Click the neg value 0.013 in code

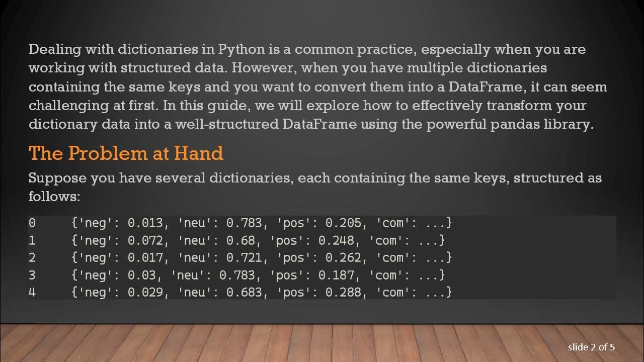(x=145, y=223)
